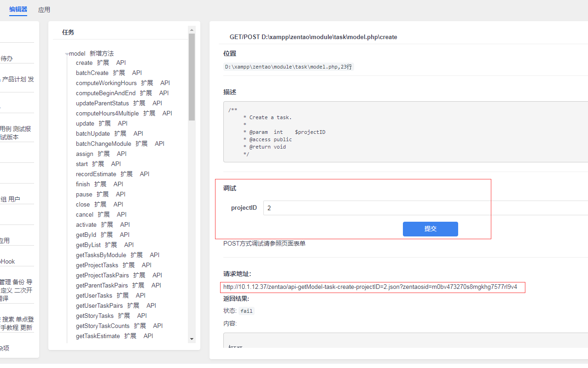
Task: Click the 任务 panel heading
Action: pos(68,32)
